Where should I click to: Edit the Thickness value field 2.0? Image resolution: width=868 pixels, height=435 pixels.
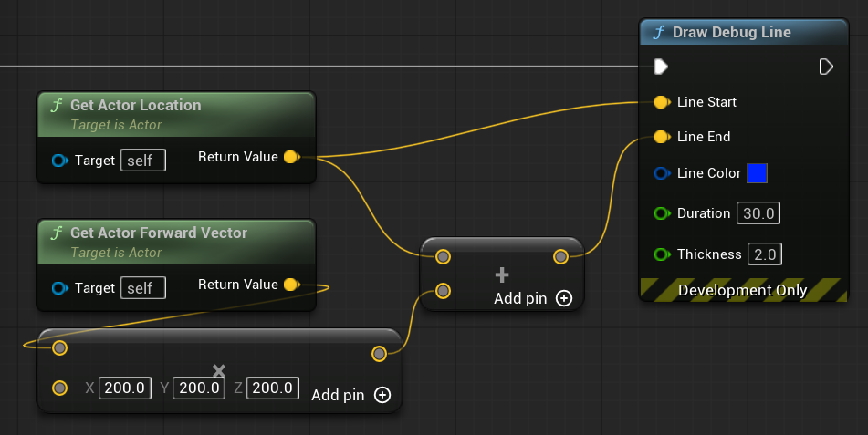(764, 254)
